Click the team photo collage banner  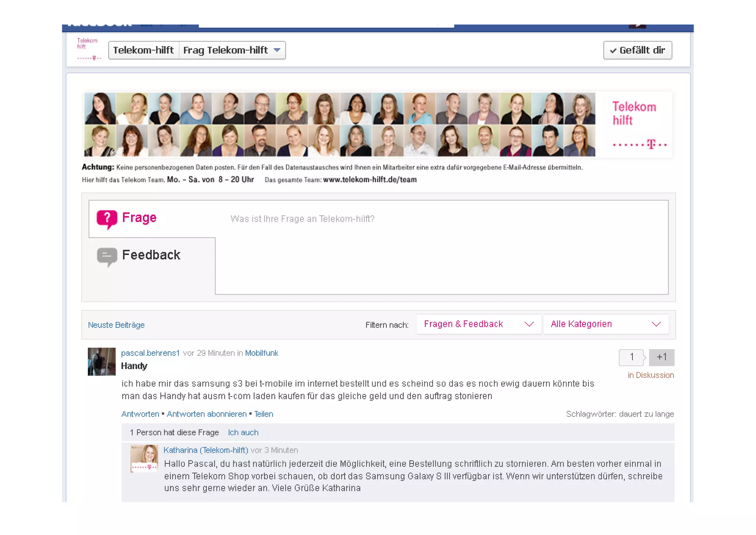(340, 125)
